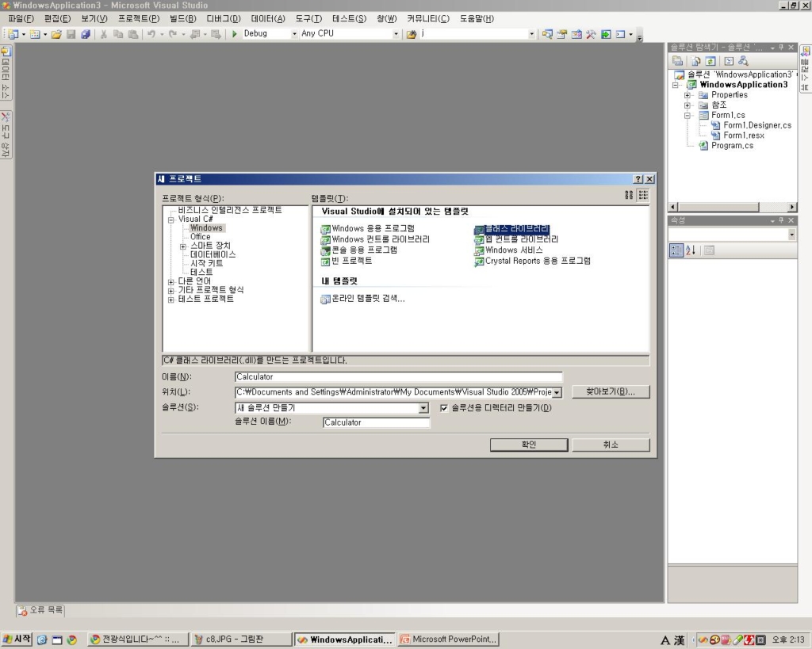Click 온라인 템플릿 검색 item
This screenshot has height=649, width=812.
coord(362,299)
